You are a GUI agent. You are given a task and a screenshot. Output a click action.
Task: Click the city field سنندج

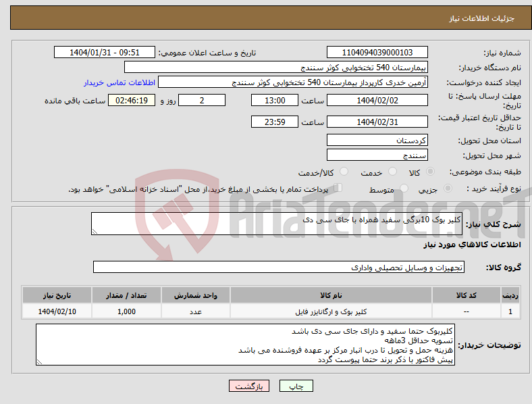[377, 155]
